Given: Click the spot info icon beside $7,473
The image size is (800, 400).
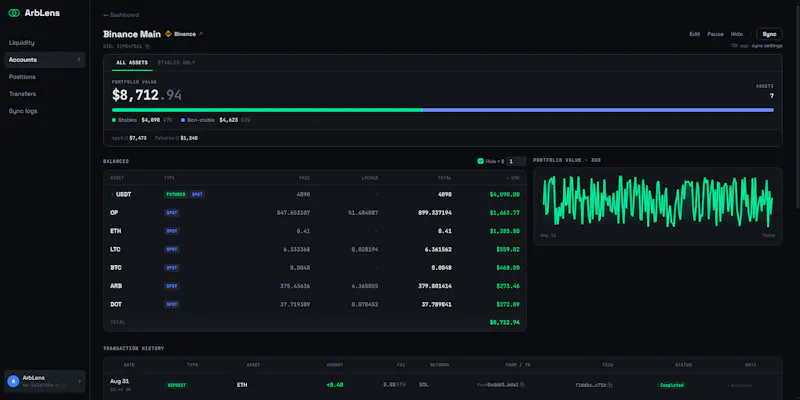Looking at the screenshot, I should pyautogui.click(x=127, y=138).
